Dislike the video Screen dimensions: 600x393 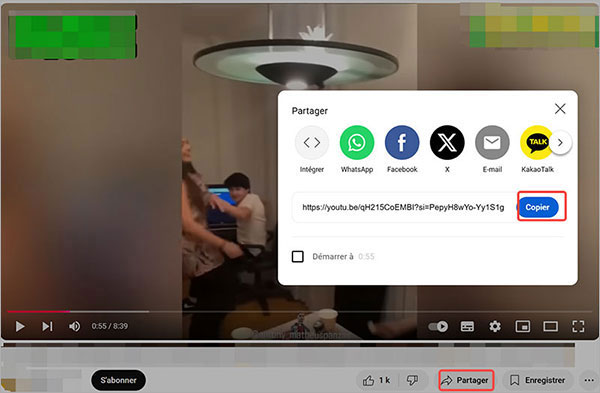(x=412, y=380)
